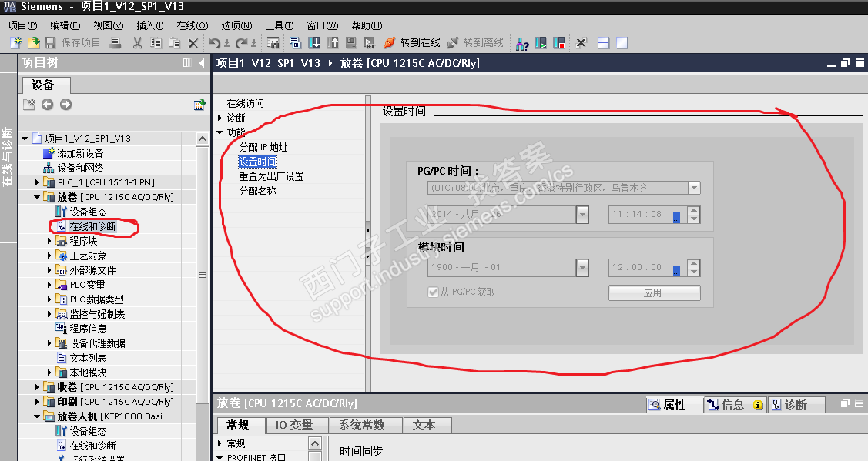
Task: Open the 在线(O) menu
Action: [192, 25]
